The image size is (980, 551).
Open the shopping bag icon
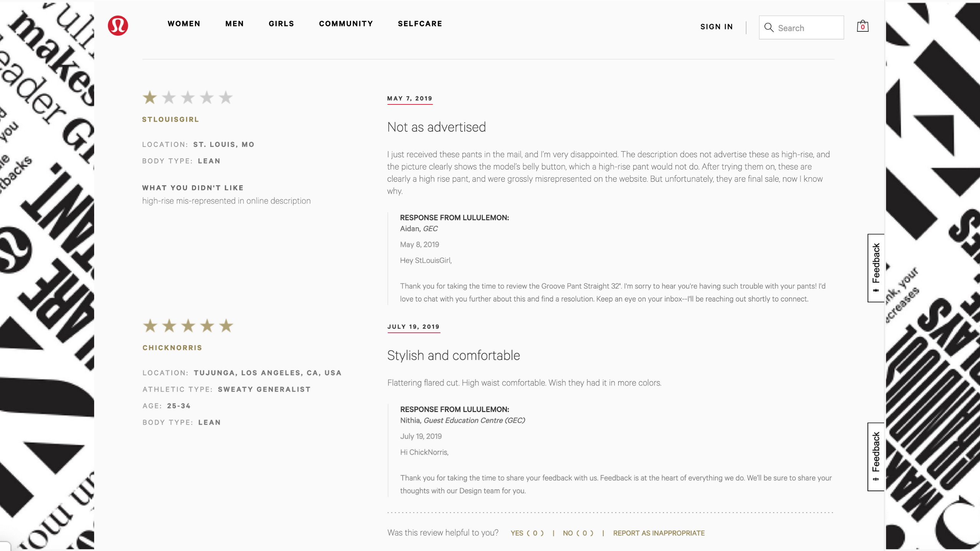pyautogui.click(x=862, y=26)
